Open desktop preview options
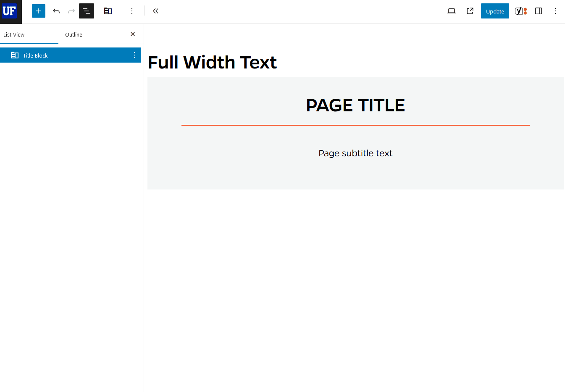Image resolution: width=565 pixels, height=392 pixels. (x=451, y=11)
